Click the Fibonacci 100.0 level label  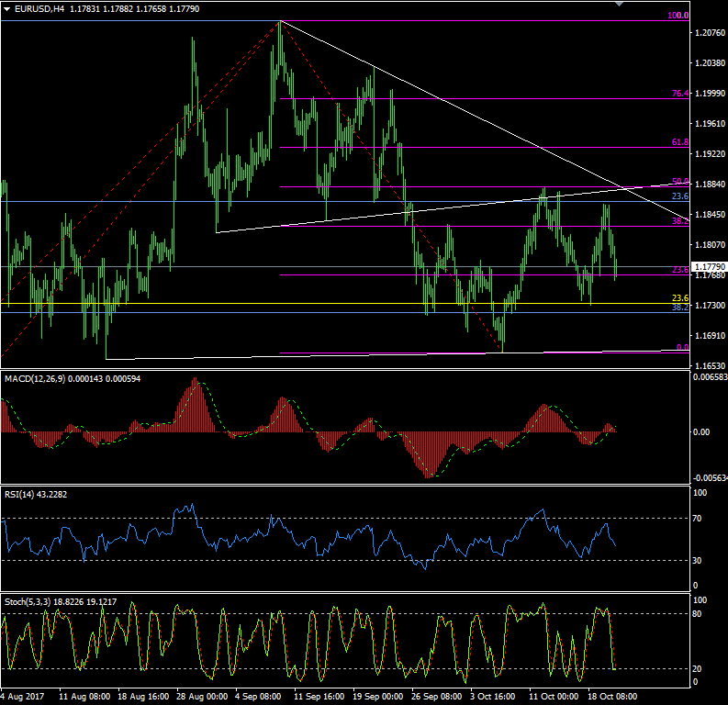[678, 16]
